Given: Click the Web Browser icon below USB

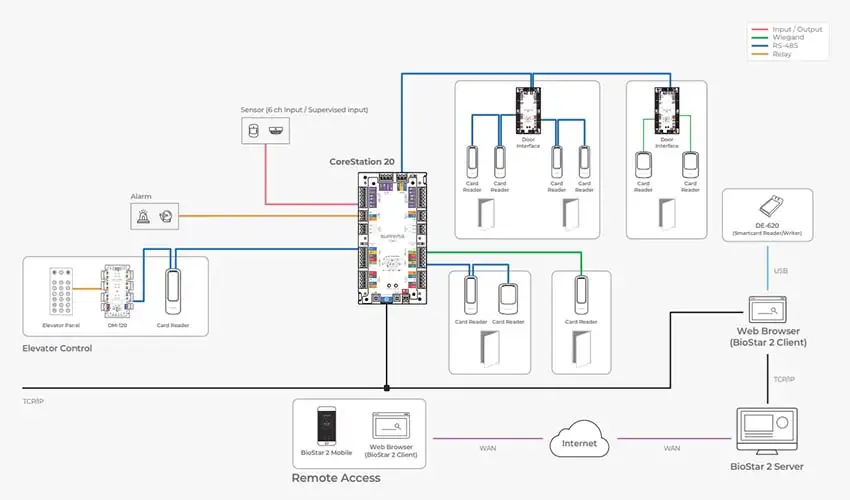Looking at the screenshot, I should [x=768, y=309].
